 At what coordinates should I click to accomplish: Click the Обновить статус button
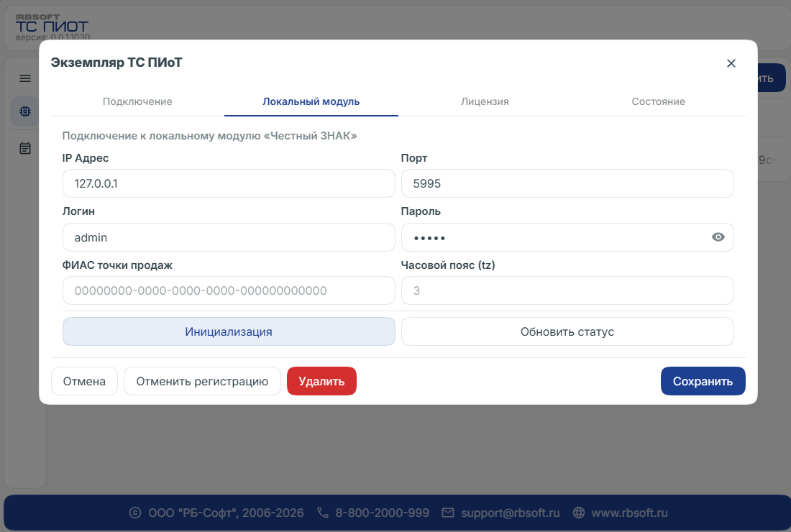tap(567, 331)
